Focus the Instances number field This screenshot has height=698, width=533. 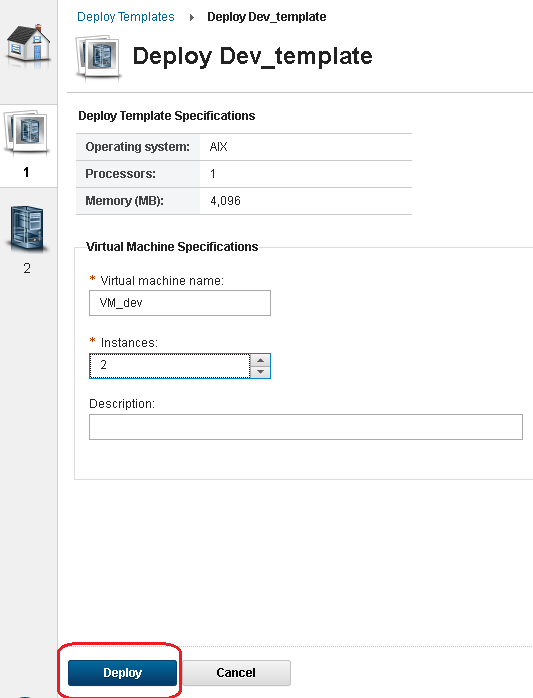[x=170, y=365]
